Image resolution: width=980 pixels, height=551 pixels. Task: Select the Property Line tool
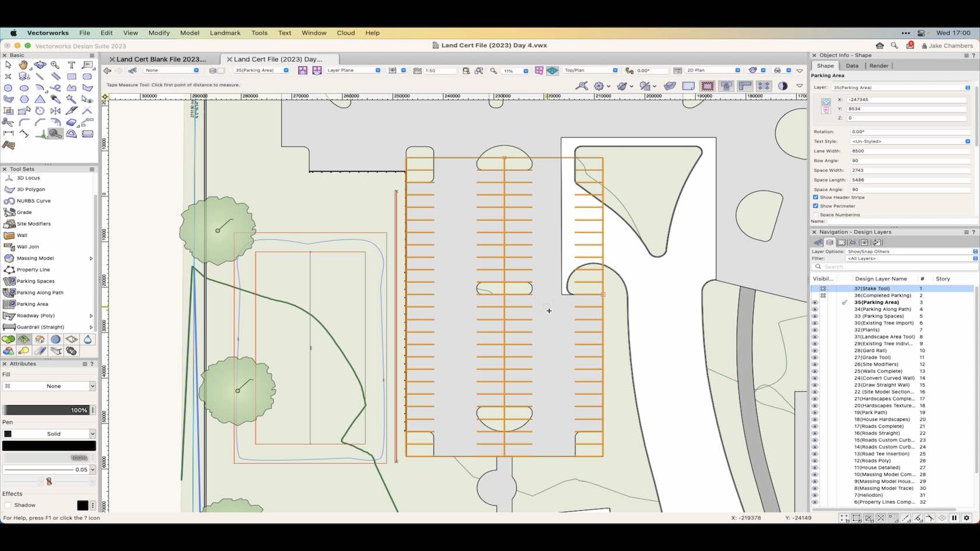point(33,269)
